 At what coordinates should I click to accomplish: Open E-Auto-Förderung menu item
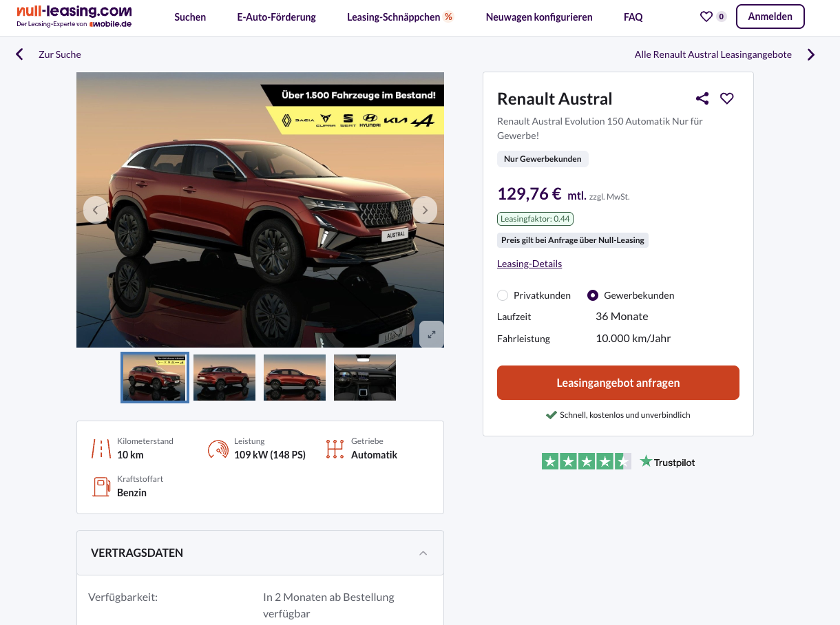coord(277,17)
